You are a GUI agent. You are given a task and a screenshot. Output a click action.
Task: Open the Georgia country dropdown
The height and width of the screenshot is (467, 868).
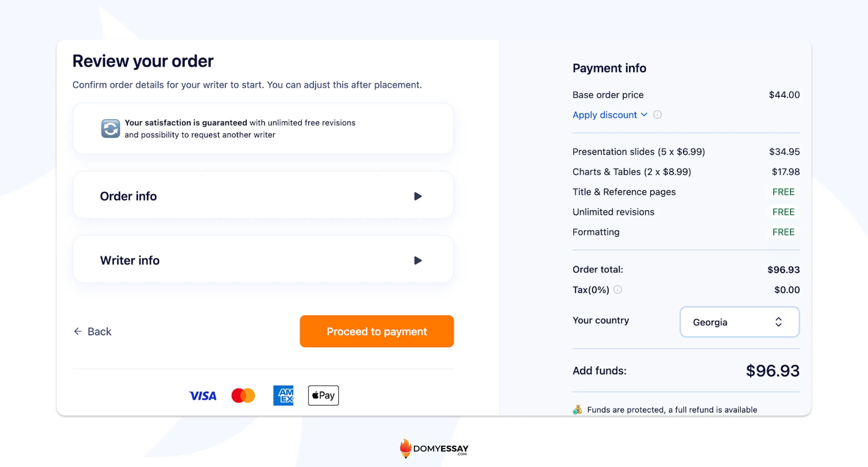coord(739,322)
